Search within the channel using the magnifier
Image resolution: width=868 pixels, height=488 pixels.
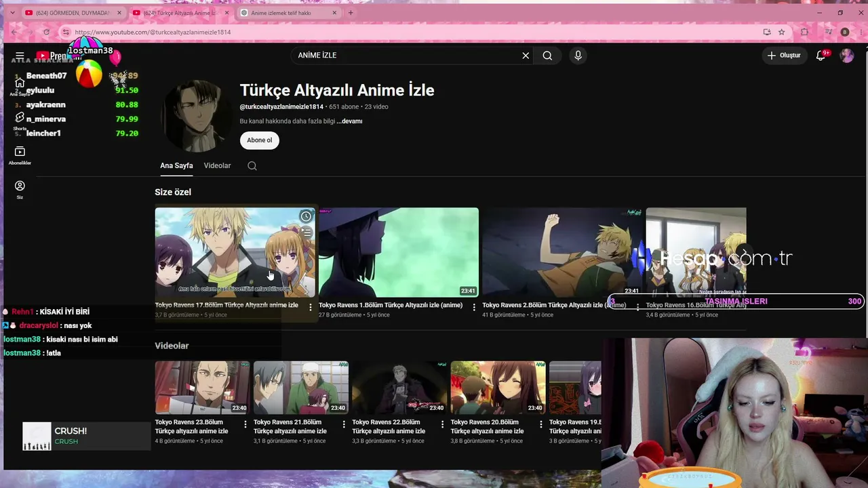tap(252, 166)
